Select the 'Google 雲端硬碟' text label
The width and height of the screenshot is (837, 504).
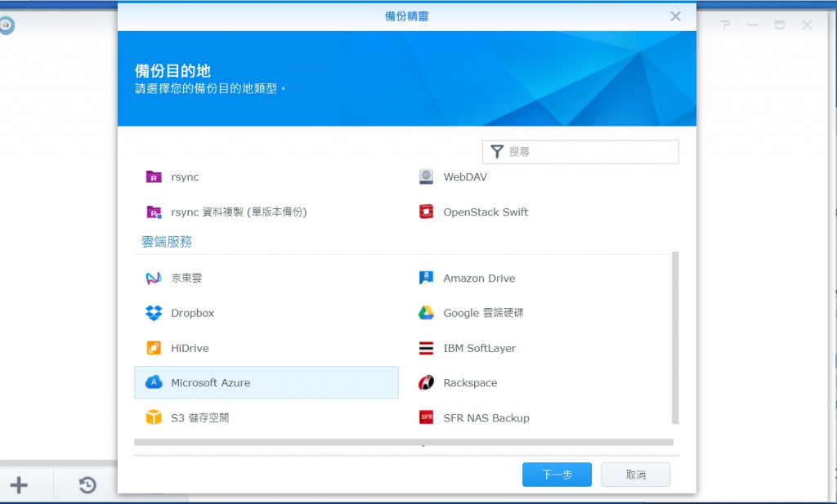click(484, 313)
